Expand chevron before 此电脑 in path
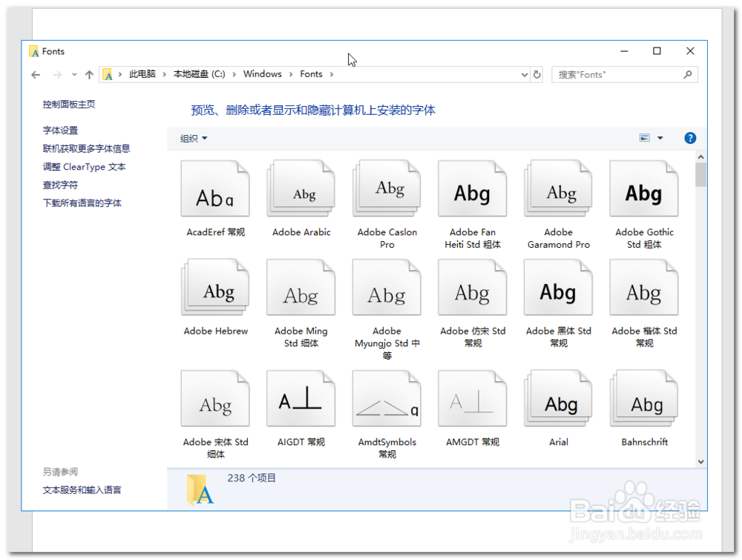The width and height of the screenshot is (742, 560). tap(120, 74)
